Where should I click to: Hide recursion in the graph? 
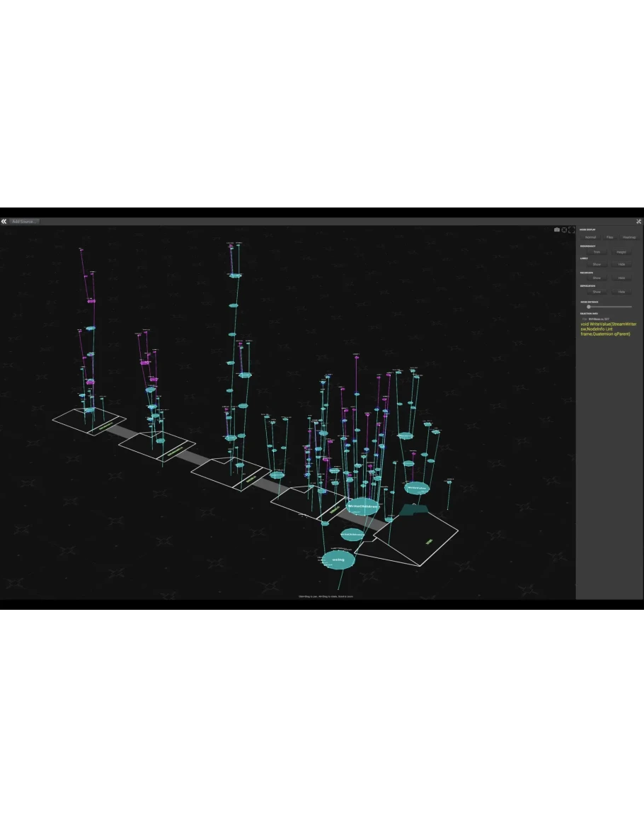621,278
